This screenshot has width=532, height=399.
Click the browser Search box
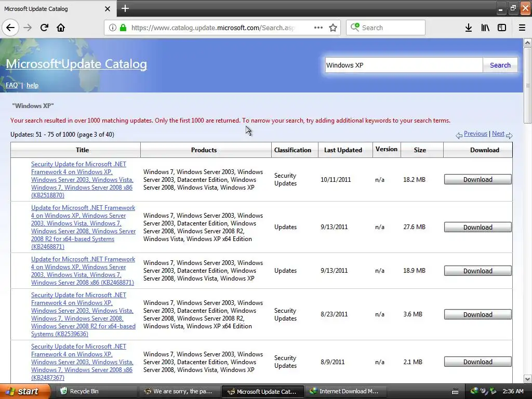385,28
